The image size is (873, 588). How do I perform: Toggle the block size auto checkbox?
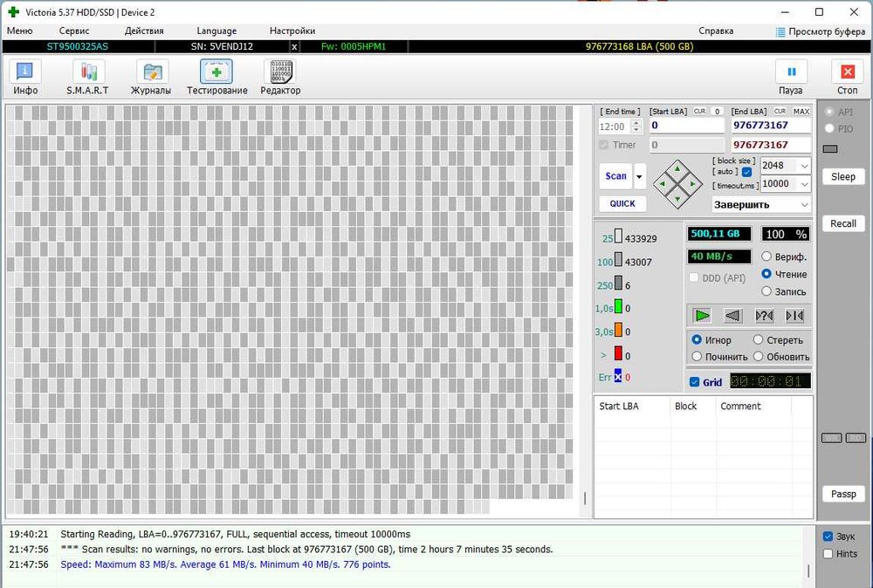(x=746, y=172)
